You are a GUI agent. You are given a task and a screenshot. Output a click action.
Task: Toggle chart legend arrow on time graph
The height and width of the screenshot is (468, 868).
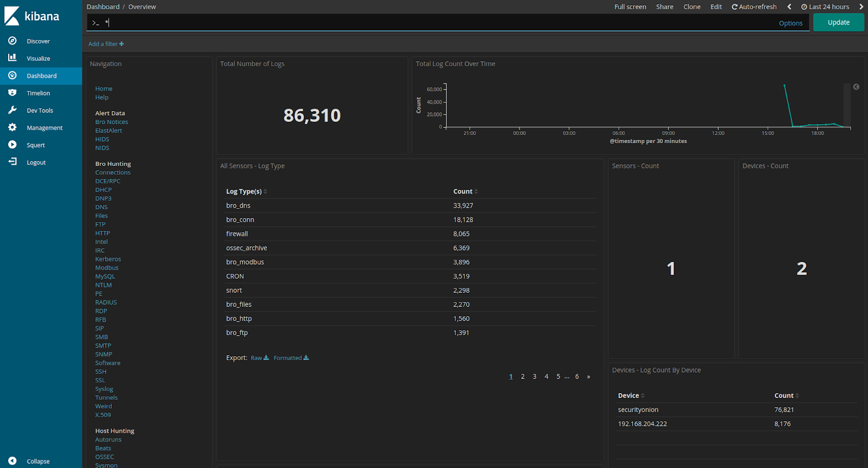click(856, 87)
